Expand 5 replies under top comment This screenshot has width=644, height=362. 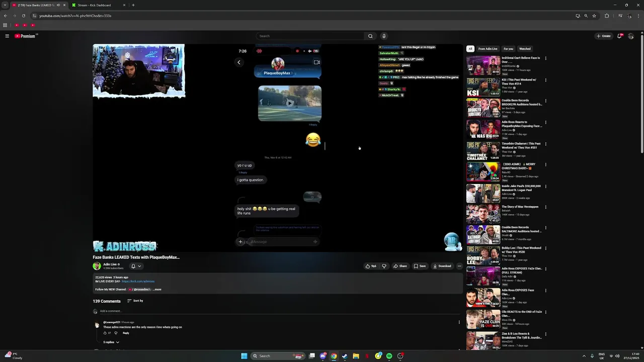click(x=111, y=342)
